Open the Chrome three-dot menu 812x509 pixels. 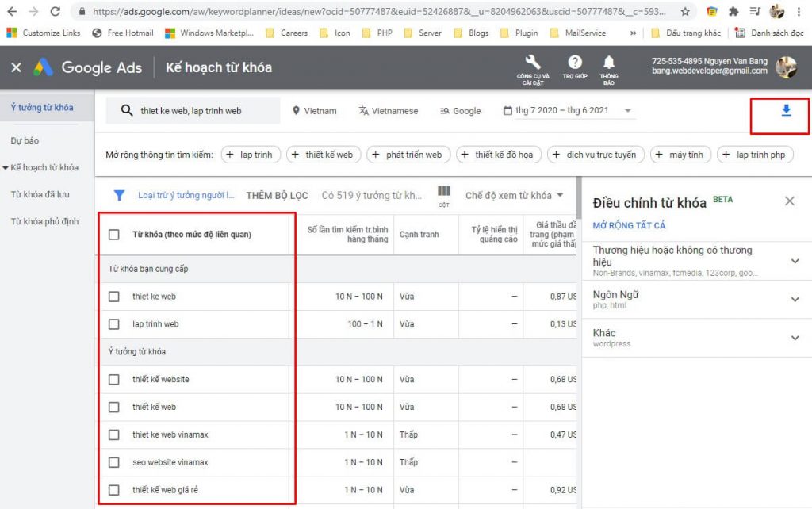pos(799,11)
